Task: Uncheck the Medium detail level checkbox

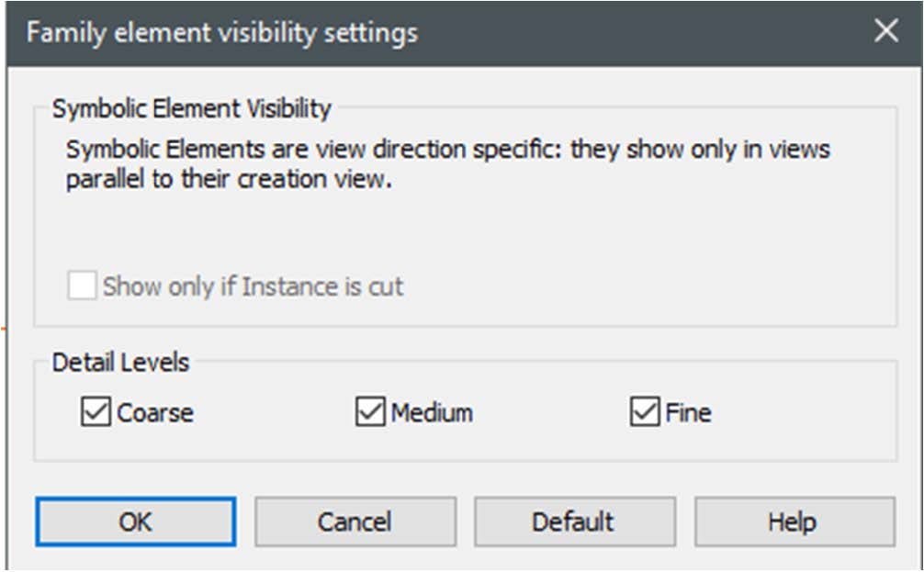Action: click(x=370, y=411)
